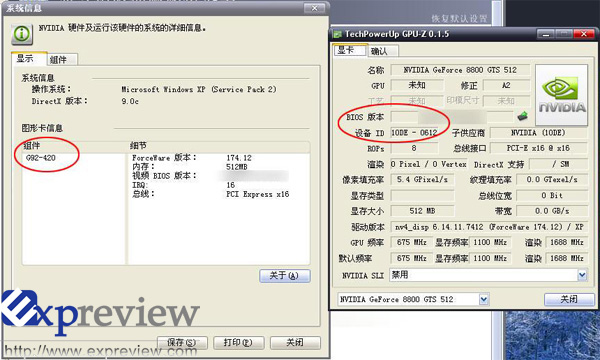
Task: Click the BIOS save chip icon in GPU-Z
Action: [x=523, y=116]
